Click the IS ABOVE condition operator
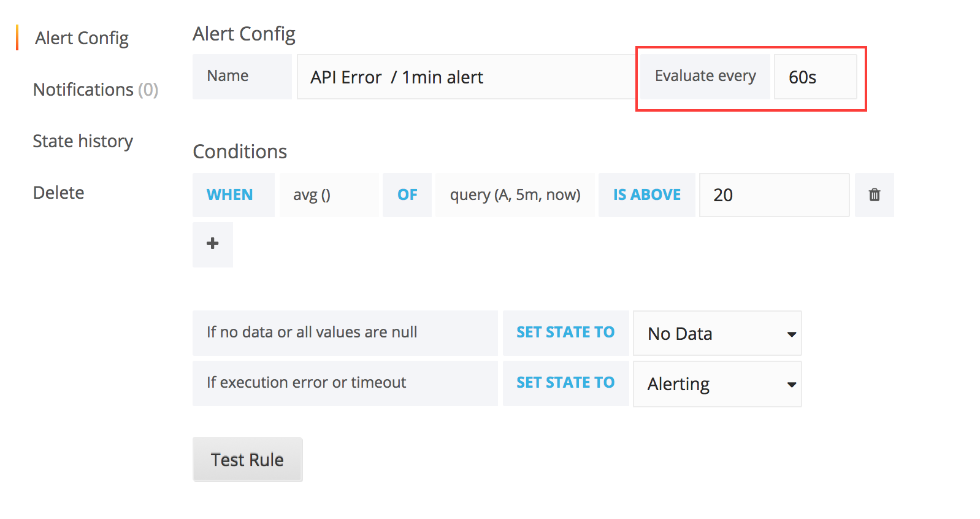980x519 pixels. [646, 194]
